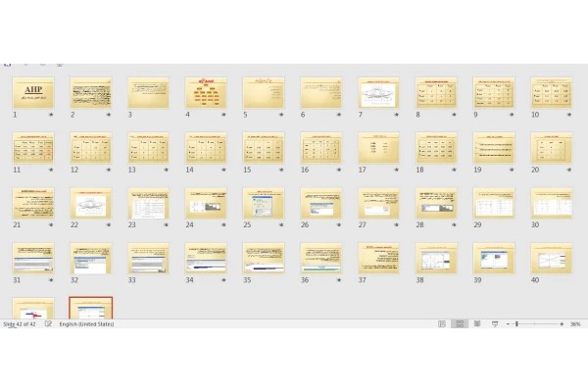Image resolution: width=588 pixels, height=392 pixels.
Task: Click the zoom in plus button
Action: [562, 323]
